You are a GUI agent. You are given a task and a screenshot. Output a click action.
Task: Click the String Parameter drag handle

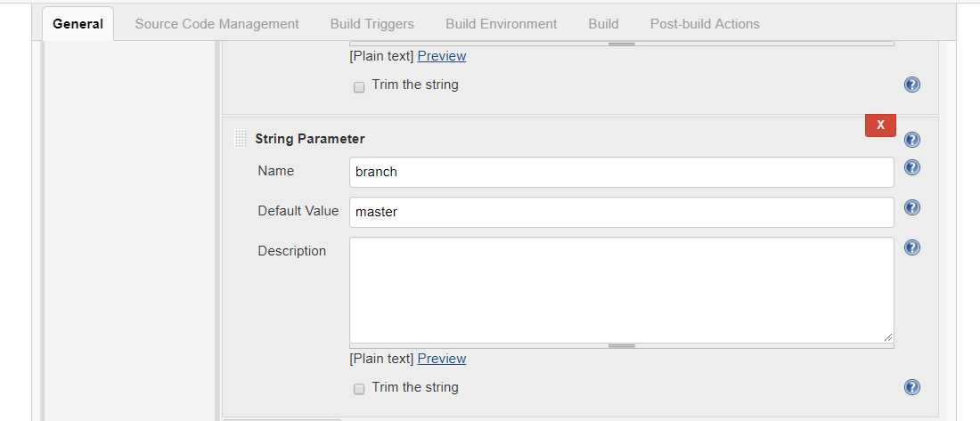(240, 139)
